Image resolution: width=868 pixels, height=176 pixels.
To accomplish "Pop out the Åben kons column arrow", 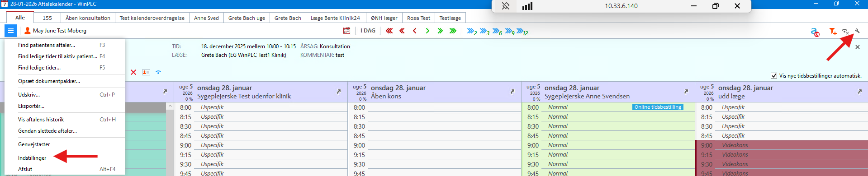I will [512, 92].
